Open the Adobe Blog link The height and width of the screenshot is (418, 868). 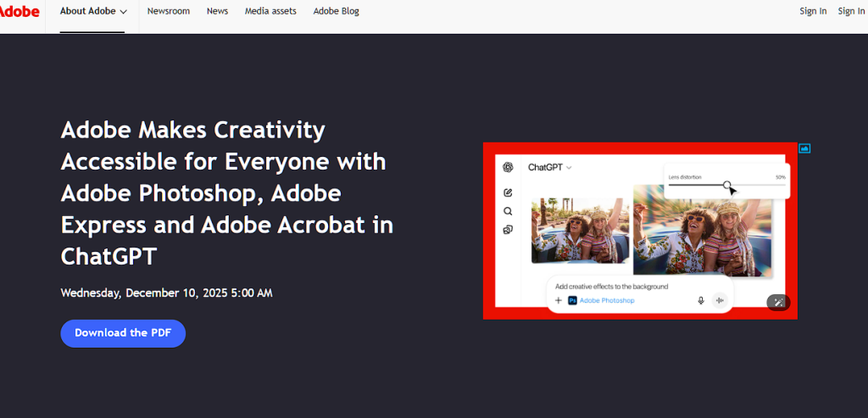tap(336, 11)
